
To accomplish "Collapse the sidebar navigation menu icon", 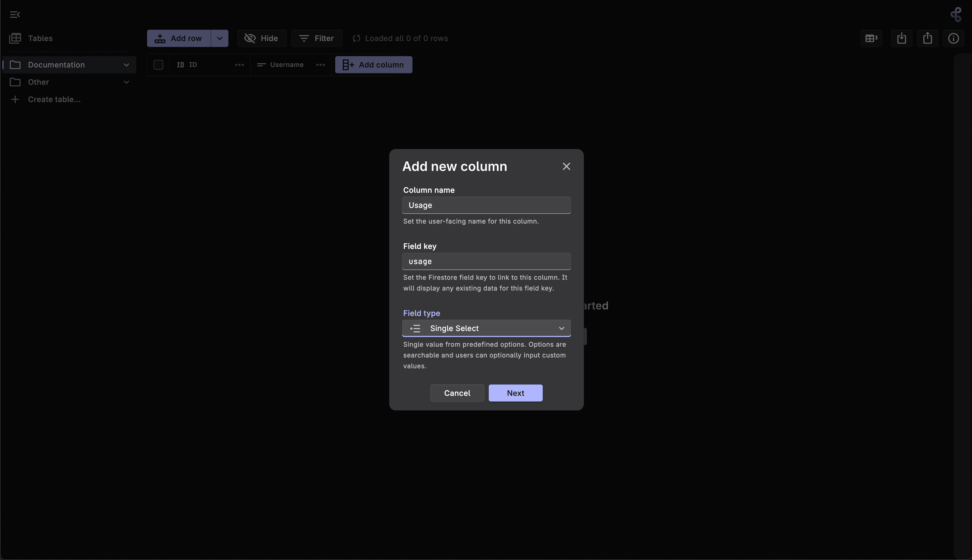I will (15, 15).
